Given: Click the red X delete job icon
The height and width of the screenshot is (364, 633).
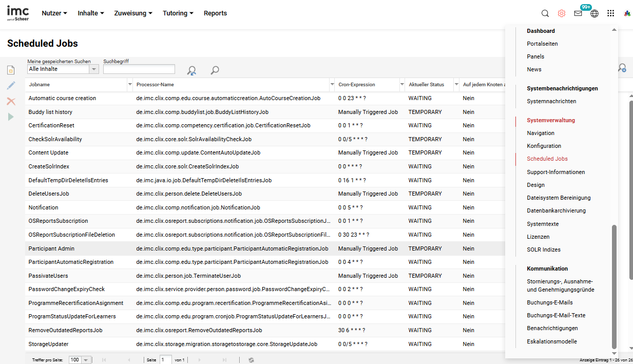Looking at the screenshot, I should (x=11, y=102).
